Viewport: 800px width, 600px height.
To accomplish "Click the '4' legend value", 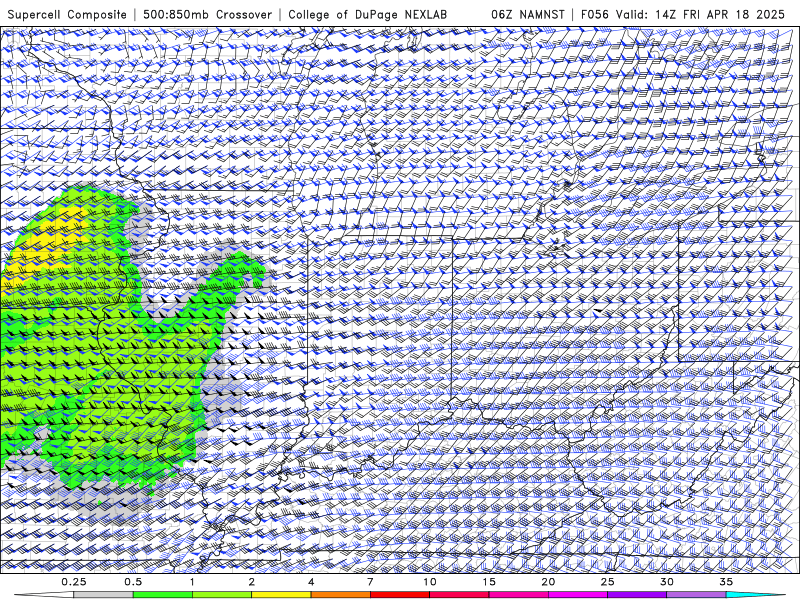I will pyautogui.click(x=311, y=582).
